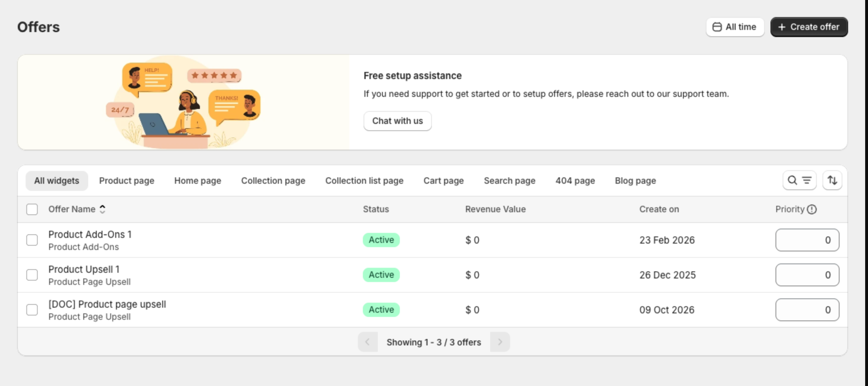Click the Chat with us button
This screenshot has height=386, width=868.
click(397, 121)
